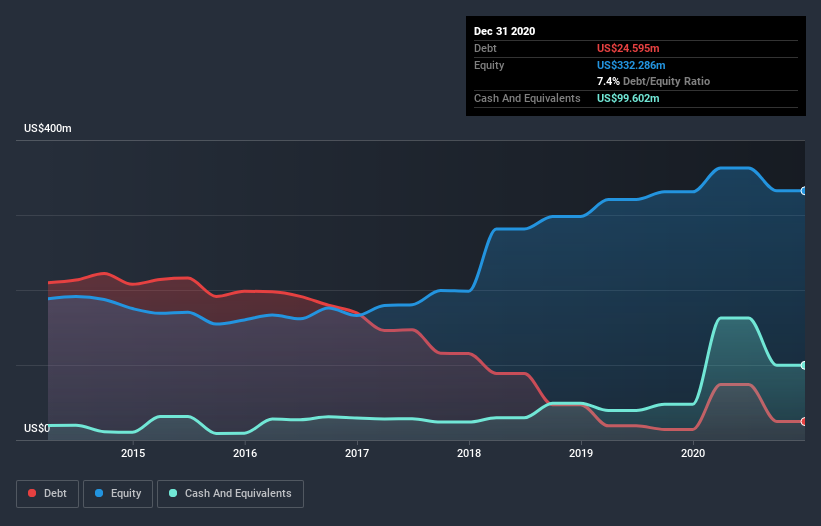Click the 2015 x-axis label
This screenshot has height=526, width=821.
133,453
